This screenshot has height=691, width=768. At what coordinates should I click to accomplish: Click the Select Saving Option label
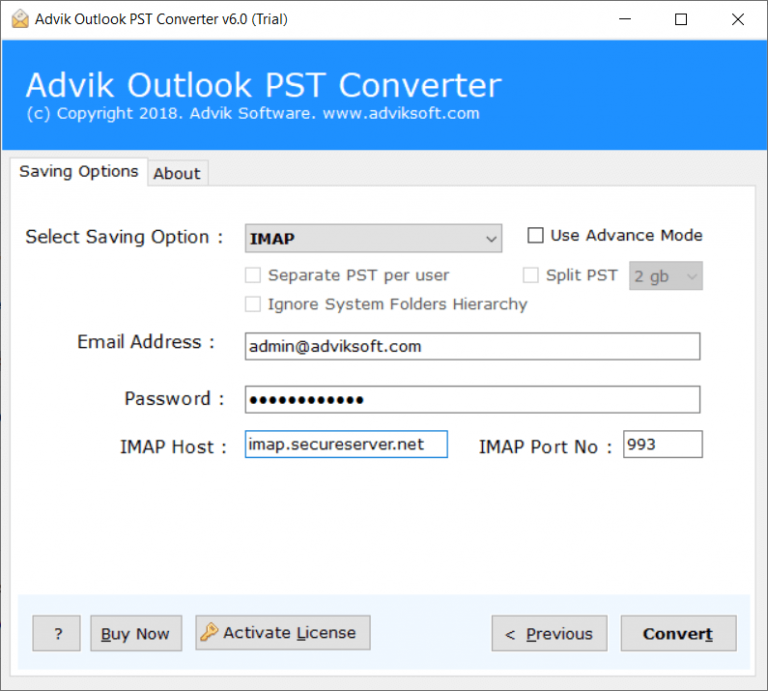click(124, 237)
